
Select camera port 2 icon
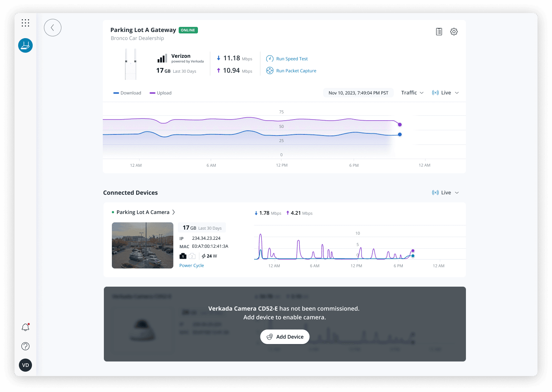point(192,256)
